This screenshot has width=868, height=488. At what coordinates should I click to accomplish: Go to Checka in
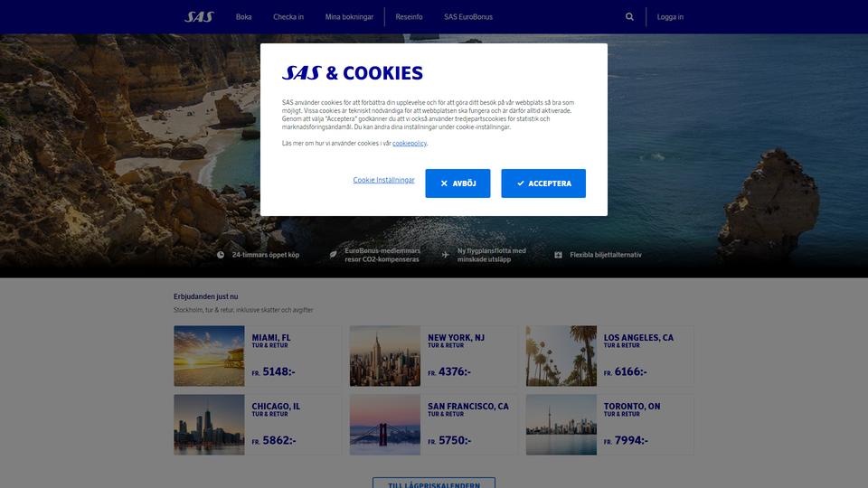[x=288, y=17]
